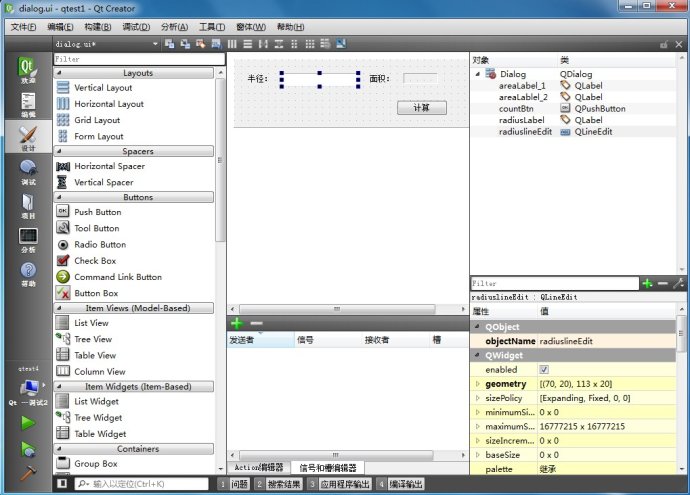Open property editor wrench settings icon
The image size is (690, 495).
tap(678, 283)
